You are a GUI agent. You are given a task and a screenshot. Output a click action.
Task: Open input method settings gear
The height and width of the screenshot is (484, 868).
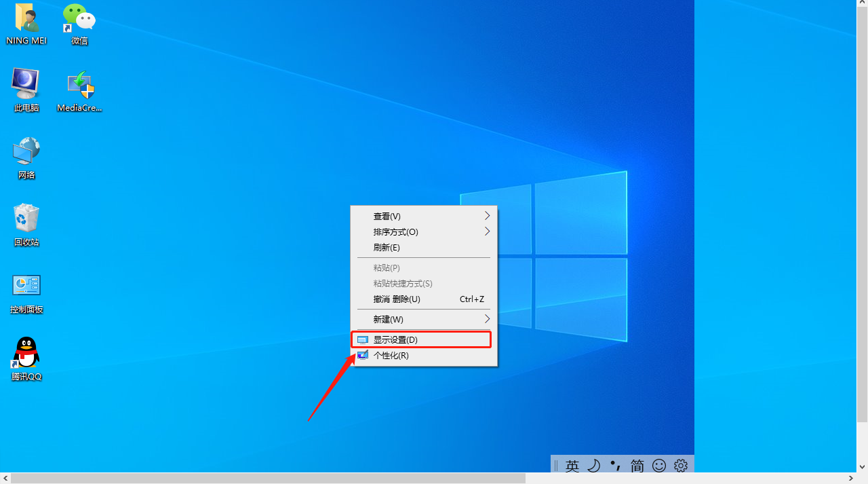click(x=681, y=466)
